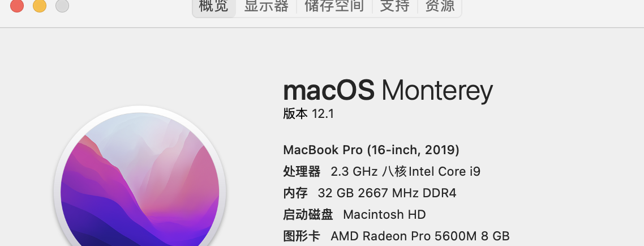Click the 处理器 label
This screenshot has height=246, width=644.
(x=302, y=171)
